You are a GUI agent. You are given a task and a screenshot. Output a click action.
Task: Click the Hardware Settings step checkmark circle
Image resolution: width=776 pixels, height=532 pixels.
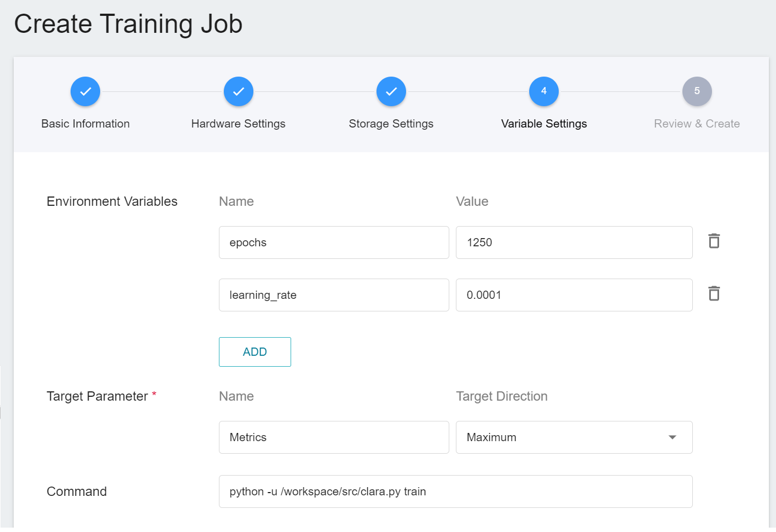click(x=238, y=91)
